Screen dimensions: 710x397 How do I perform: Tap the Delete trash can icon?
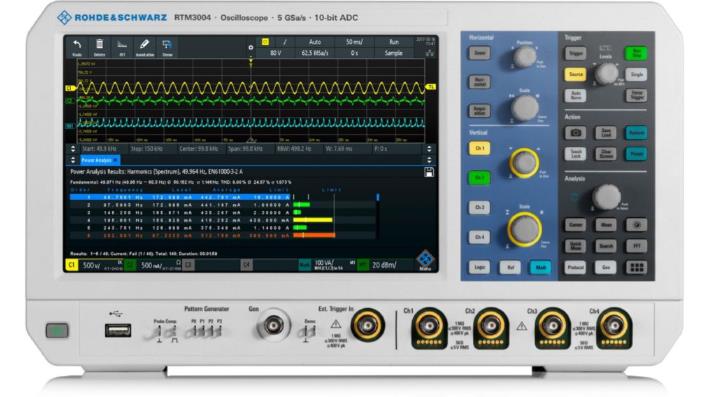(99, 47)
